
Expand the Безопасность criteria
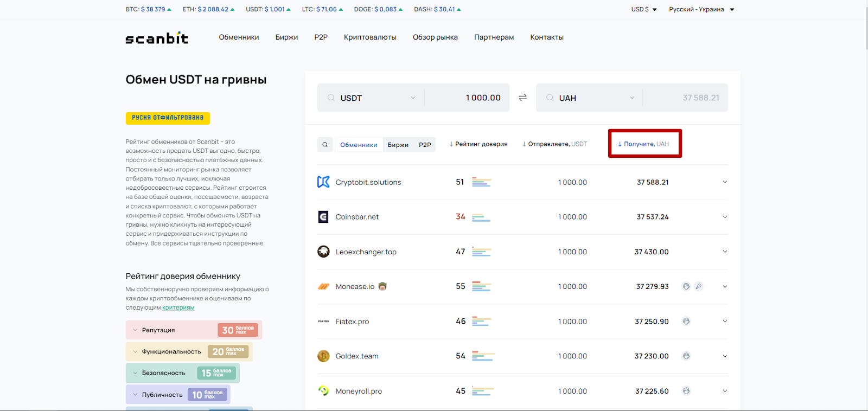[x=183, y=373]
